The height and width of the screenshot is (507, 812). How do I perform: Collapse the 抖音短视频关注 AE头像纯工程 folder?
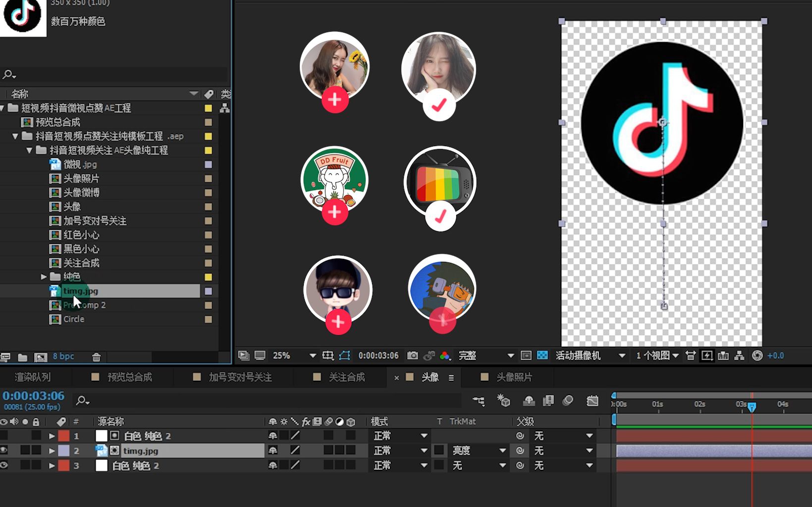[29, 150]
